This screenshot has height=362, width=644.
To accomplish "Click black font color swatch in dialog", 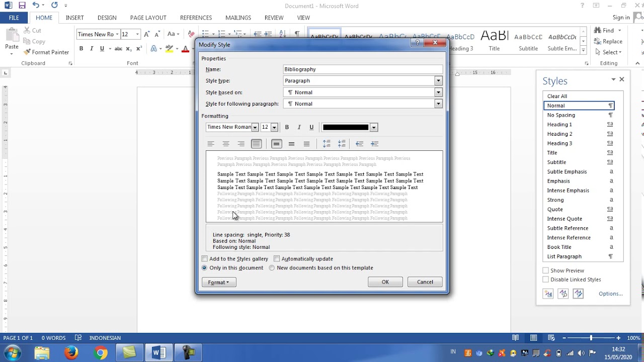I will tap(346, 127).
